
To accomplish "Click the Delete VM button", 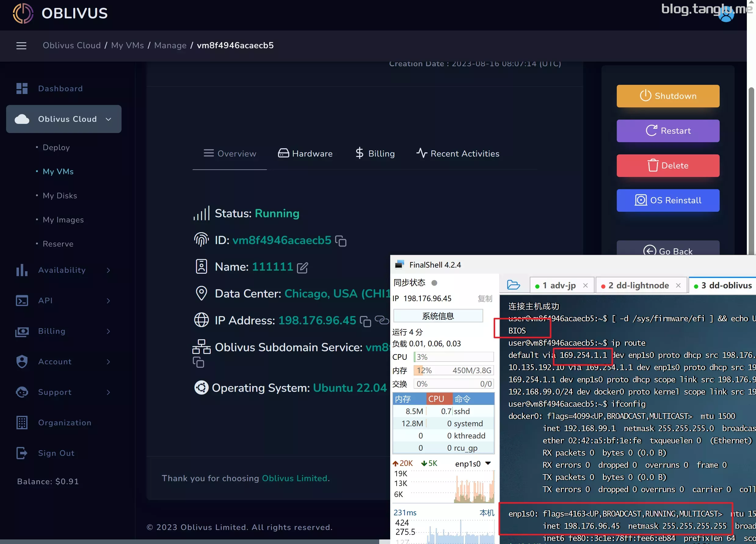I will 668,166.
